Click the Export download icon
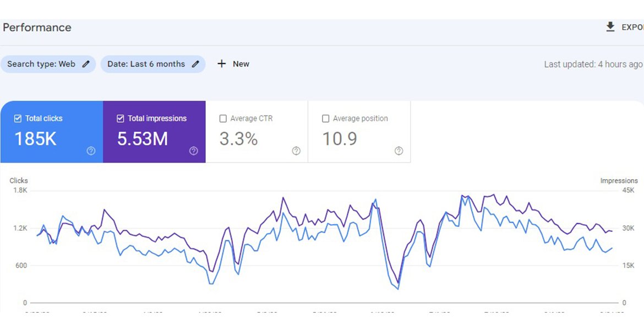644x332 pixels. [610, 27]
